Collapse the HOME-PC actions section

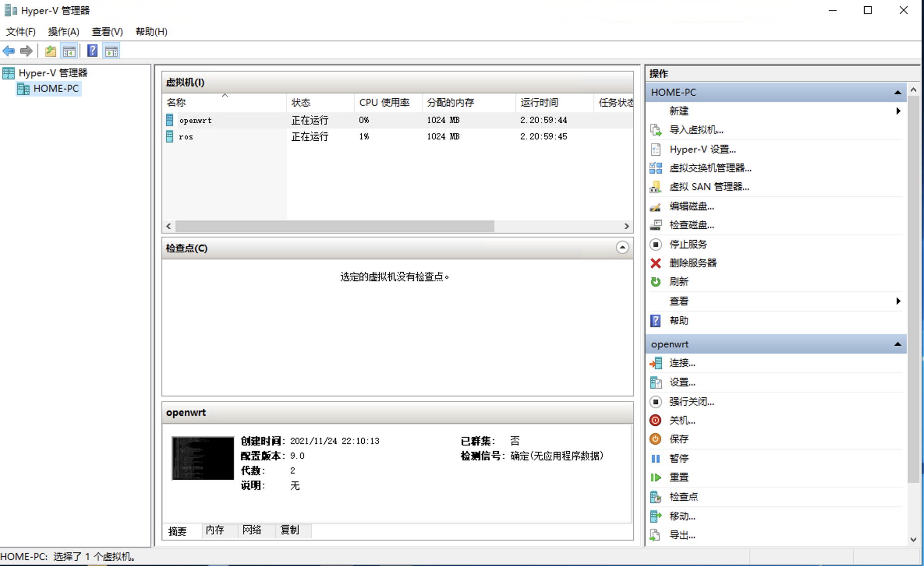coord(897,92)
